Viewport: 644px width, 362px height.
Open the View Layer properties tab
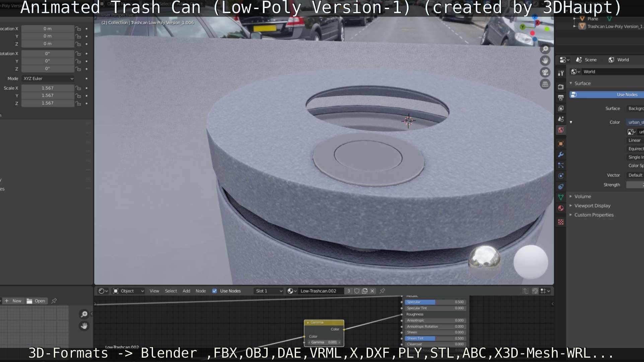pos(561,108)
